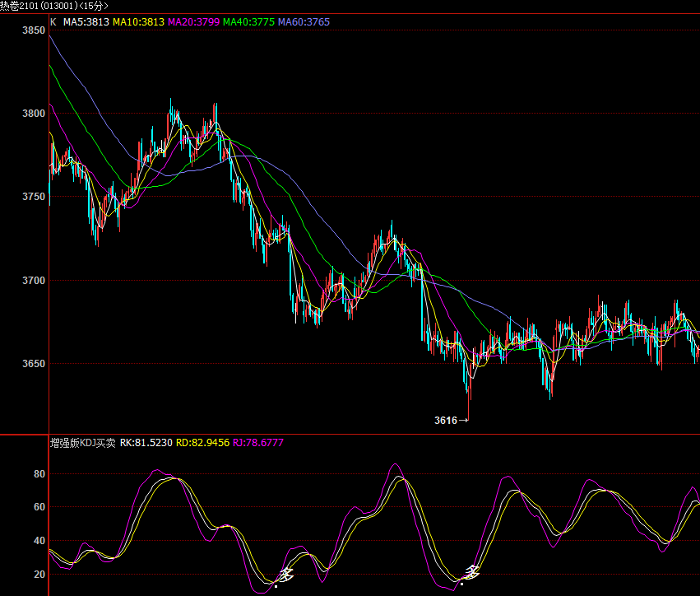Click the 40 level on KDJ axis

39,541
